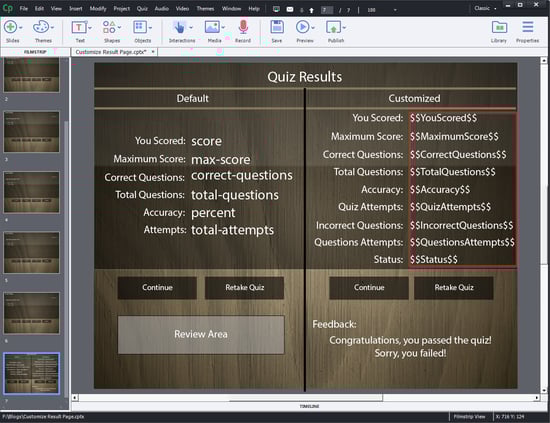The width and height of the screenshot is (550, 423).
Task: Toggle the Properties panel
Action: click(x=528, y=27)
